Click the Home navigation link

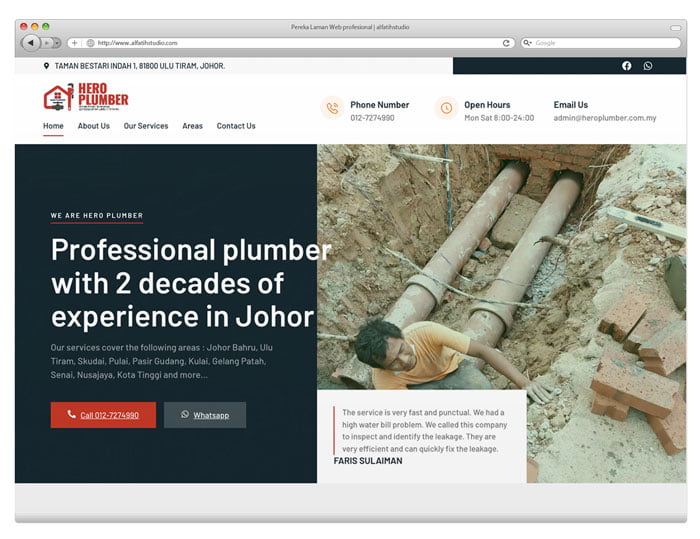tap(53, 126)
